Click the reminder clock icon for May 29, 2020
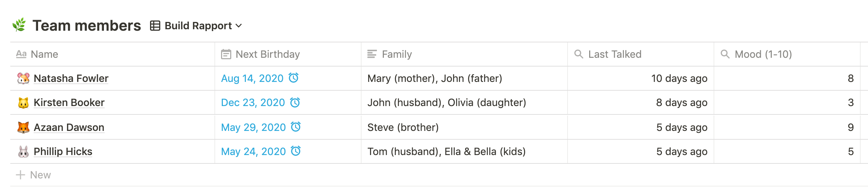The width and height of the screenshot is (868, 196). point(296,127)
